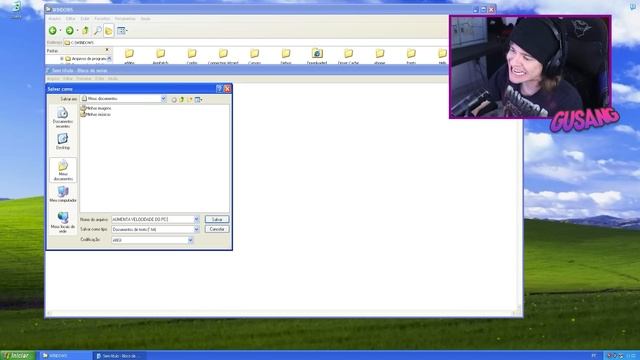
Task: Select the Minhas imagens folder
Action: (96, 108)
